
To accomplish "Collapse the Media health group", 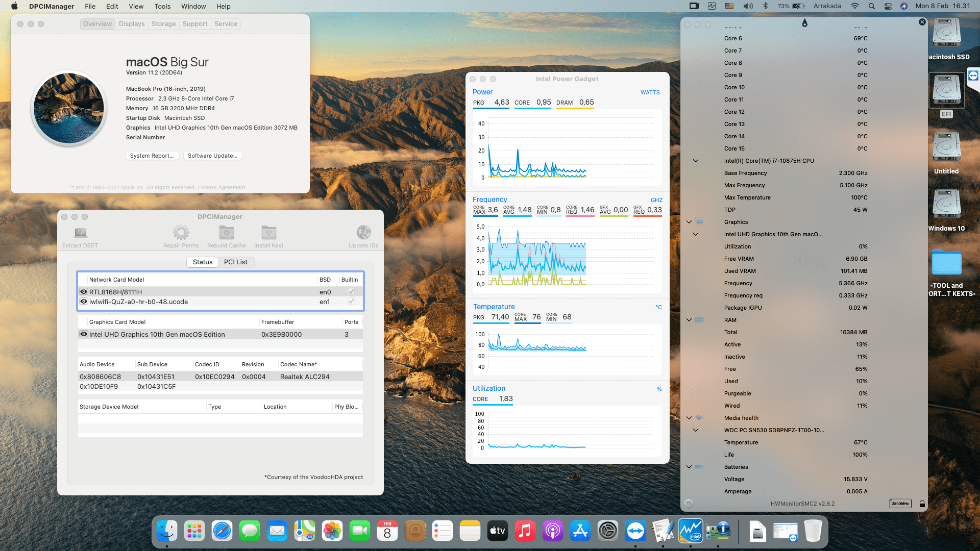I will coord(689,418).
